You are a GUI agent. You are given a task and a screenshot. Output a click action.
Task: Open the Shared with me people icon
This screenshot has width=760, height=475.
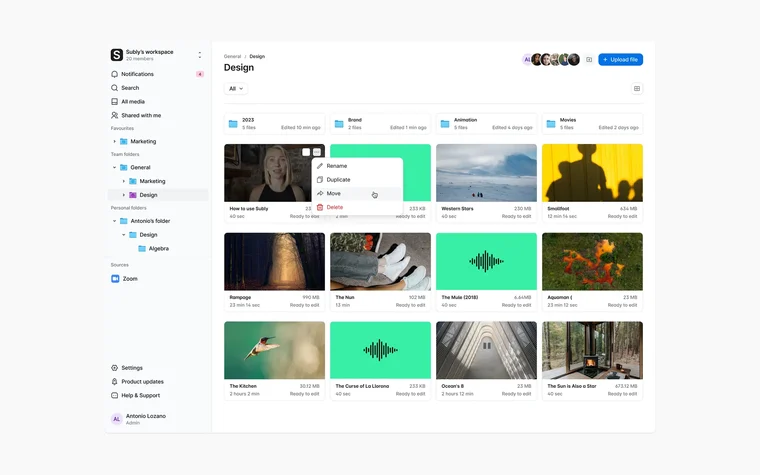[x=114, y=115]
